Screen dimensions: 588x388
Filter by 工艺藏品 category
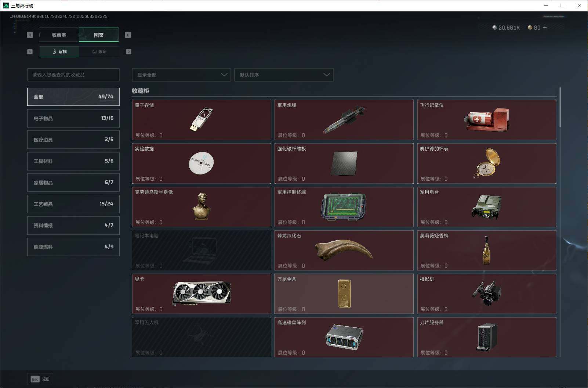(73, 204)
